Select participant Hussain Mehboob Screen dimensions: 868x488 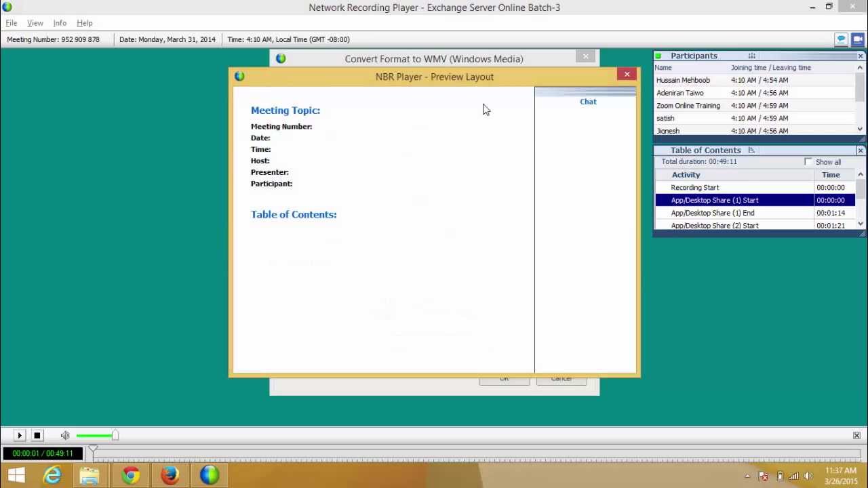click(x=683, y=80)
